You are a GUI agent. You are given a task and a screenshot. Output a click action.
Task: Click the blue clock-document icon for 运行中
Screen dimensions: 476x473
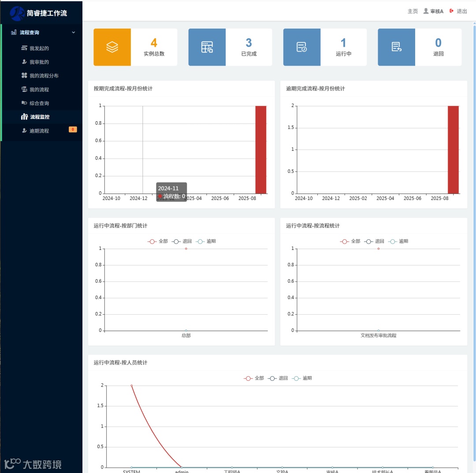click(302, 47)
